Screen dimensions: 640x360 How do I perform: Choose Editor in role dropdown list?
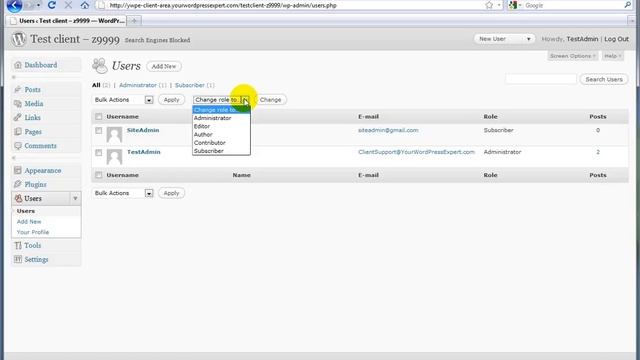pyautogui.click(x=221, y=126)
